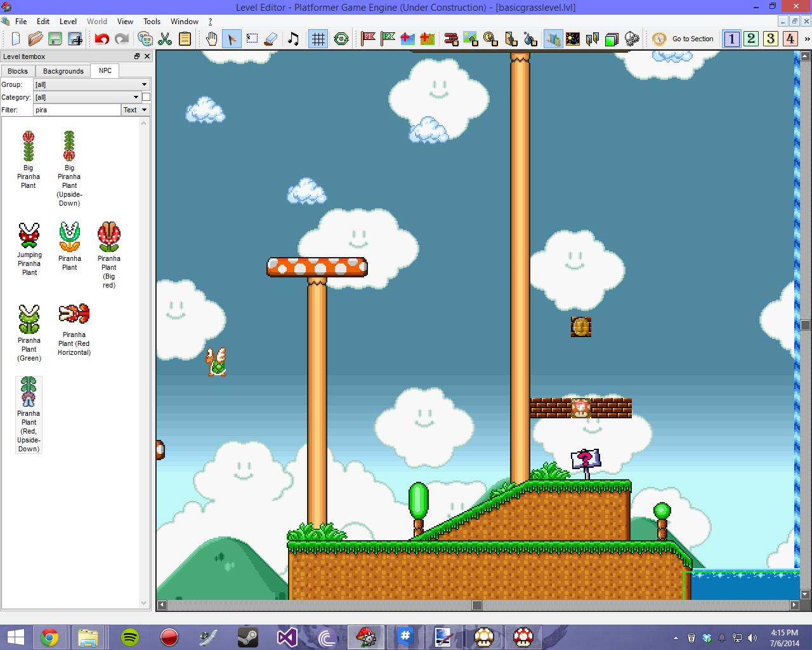Select the arrow Selection tool
The height and width of the screenshot is (650, 812).
click(x=232, y=39)
